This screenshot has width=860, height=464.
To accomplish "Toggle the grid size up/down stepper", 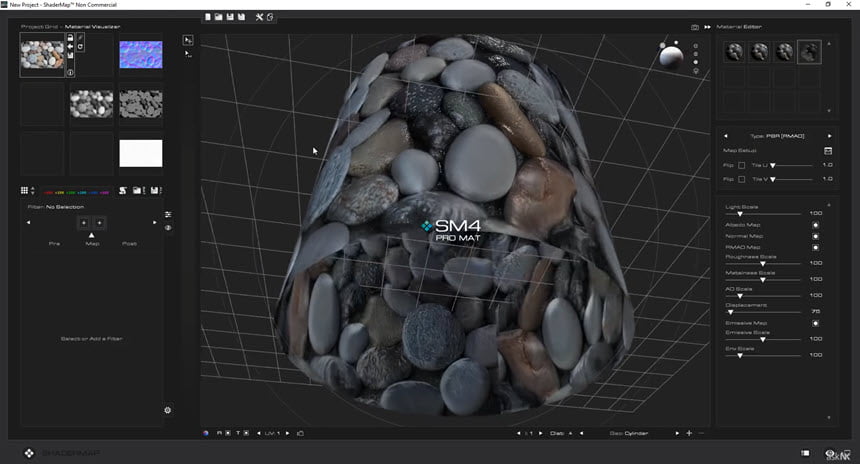I will tap(33, 190).
